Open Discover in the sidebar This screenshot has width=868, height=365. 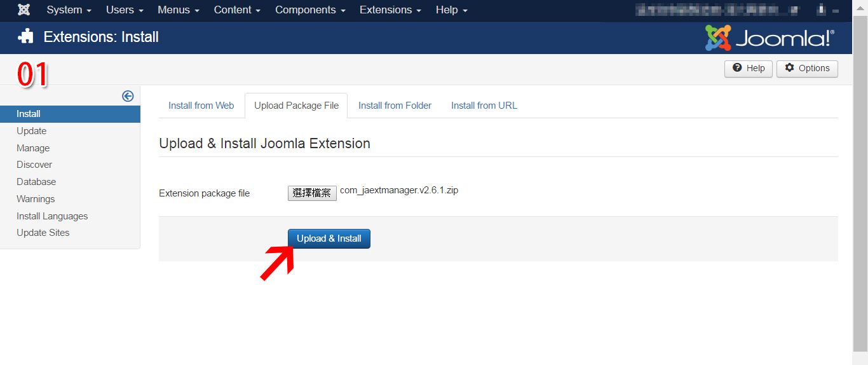point(34,165)
